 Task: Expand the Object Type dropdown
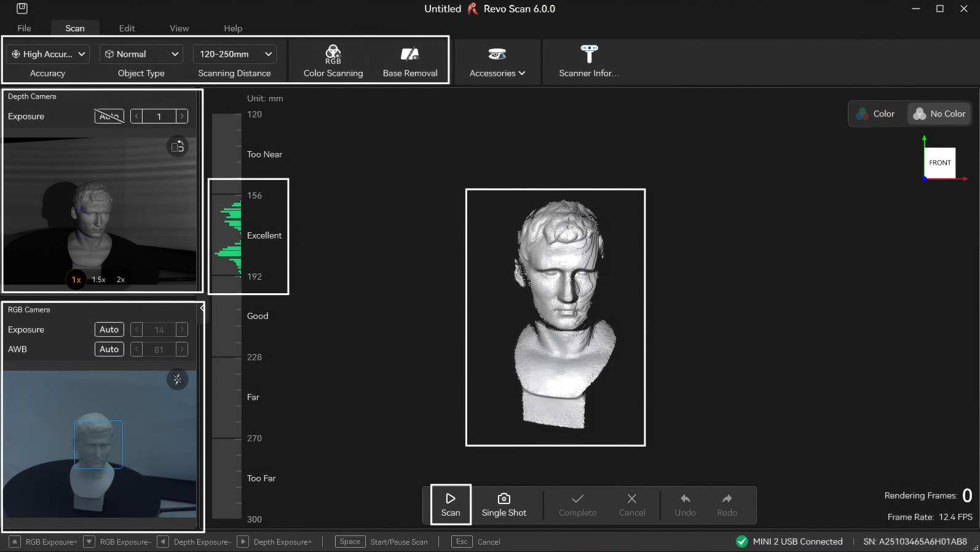(x=141, y=54)
